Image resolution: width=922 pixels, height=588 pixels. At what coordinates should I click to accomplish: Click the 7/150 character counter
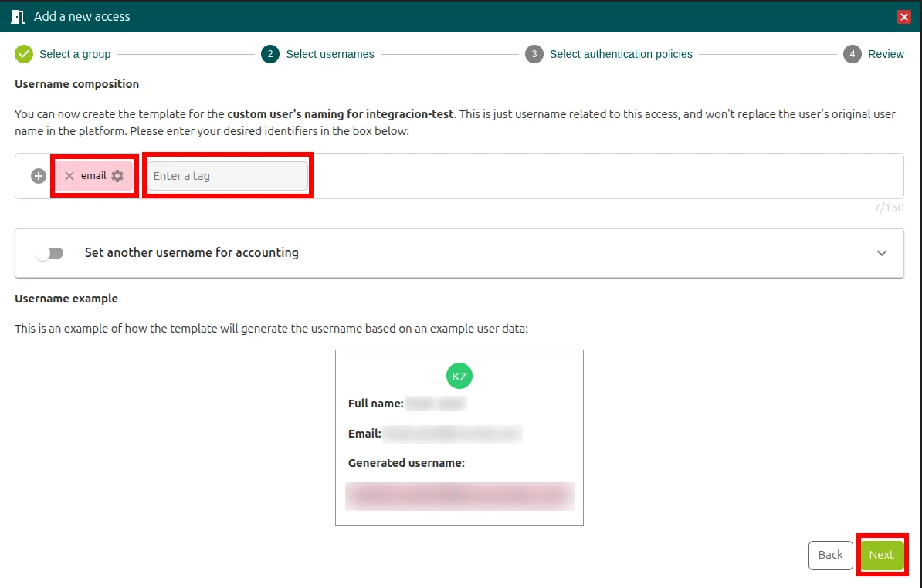point(889,208)
